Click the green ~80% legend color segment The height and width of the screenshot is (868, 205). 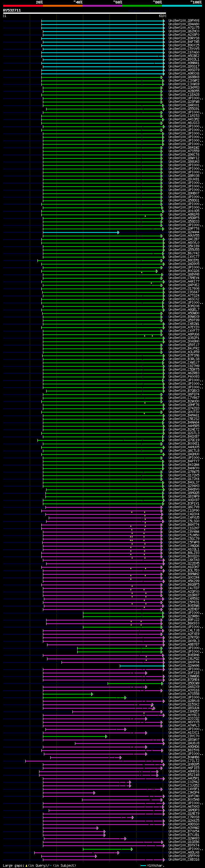pos(142,6)
